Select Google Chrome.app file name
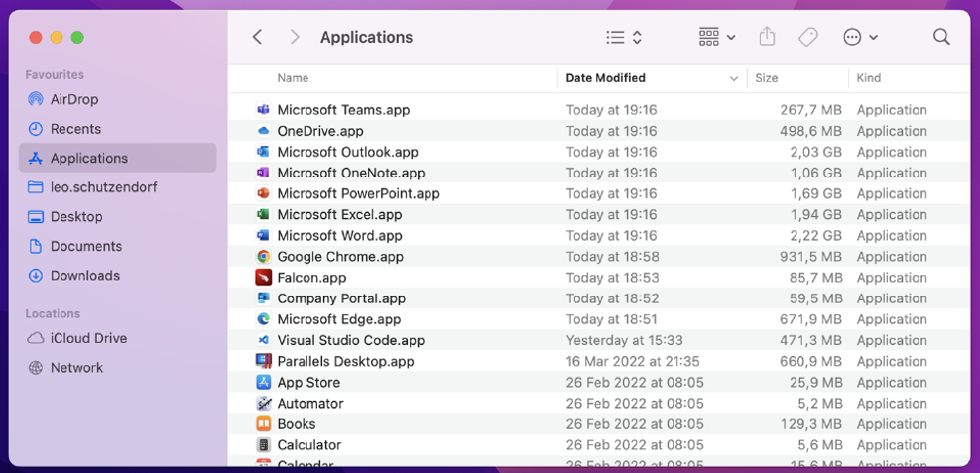This screenshot has height=473, width=980. click(x=340, y=257)
